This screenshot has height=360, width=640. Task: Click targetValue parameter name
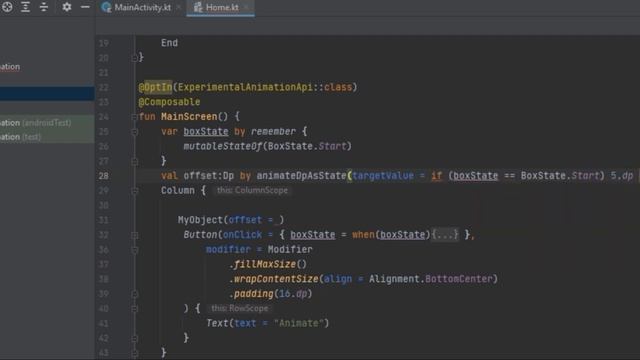pos(383,176)
